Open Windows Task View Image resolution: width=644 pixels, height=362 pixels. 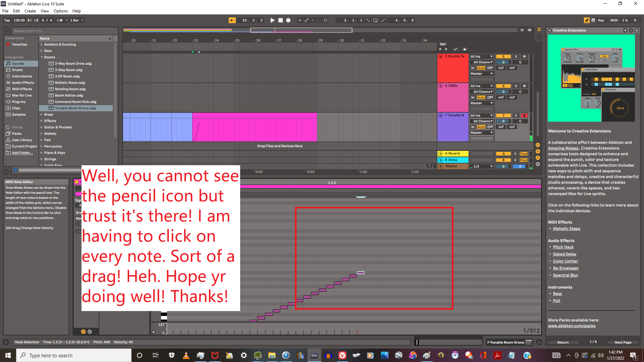pos(155,355)
